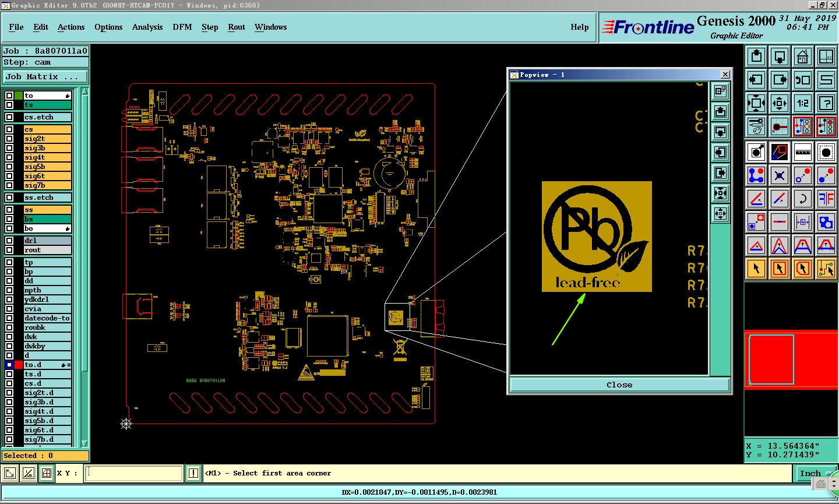
Task: Click the red color swatch of layer to.d
Action: coord(19,365)
